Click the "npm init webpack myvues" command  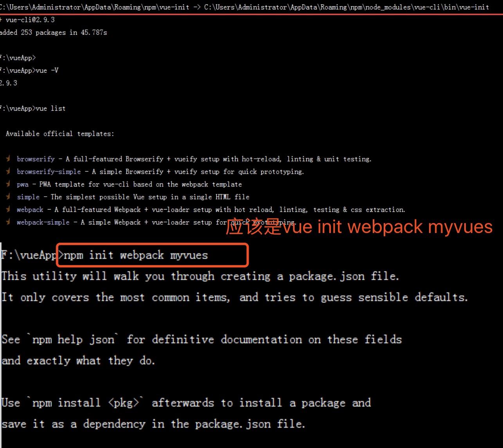click(136, 255)
